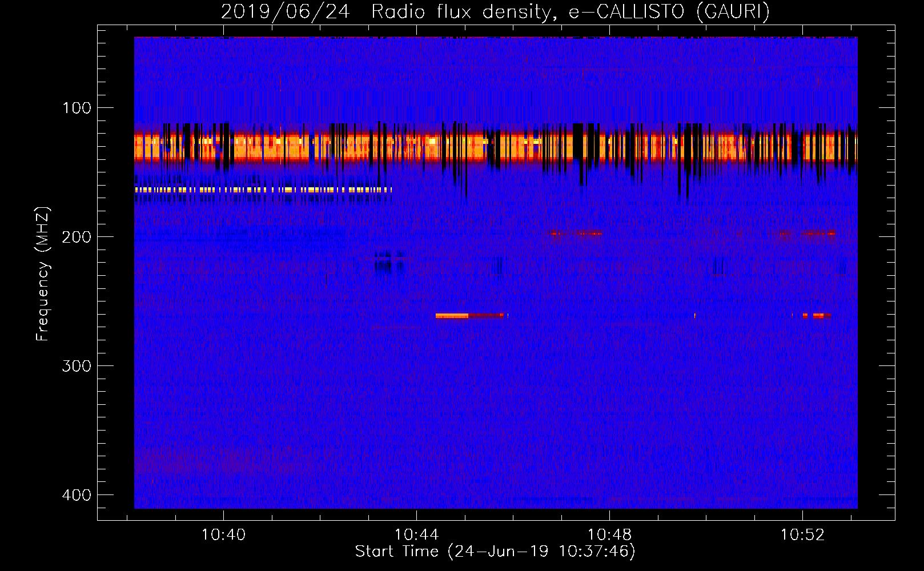Click the yellow dashed line near 165 MHz
Screen dimensions: 924x571
263,190
